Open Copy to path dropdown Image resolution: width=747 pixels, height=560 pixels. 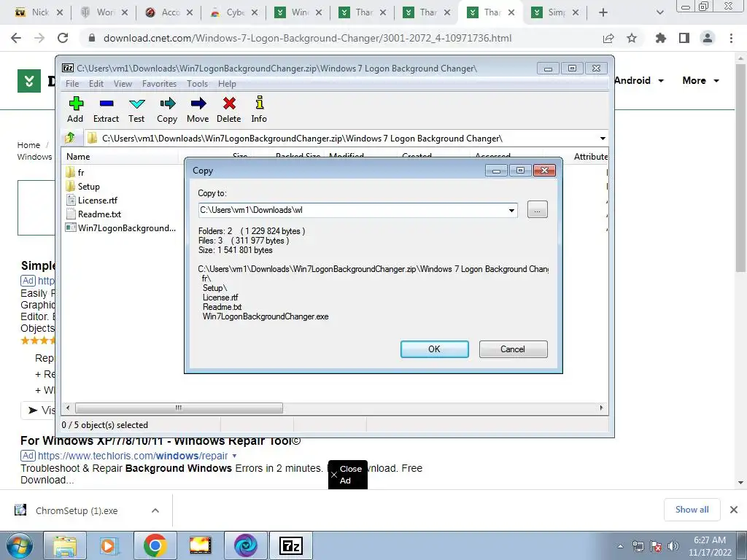[511, 210]
